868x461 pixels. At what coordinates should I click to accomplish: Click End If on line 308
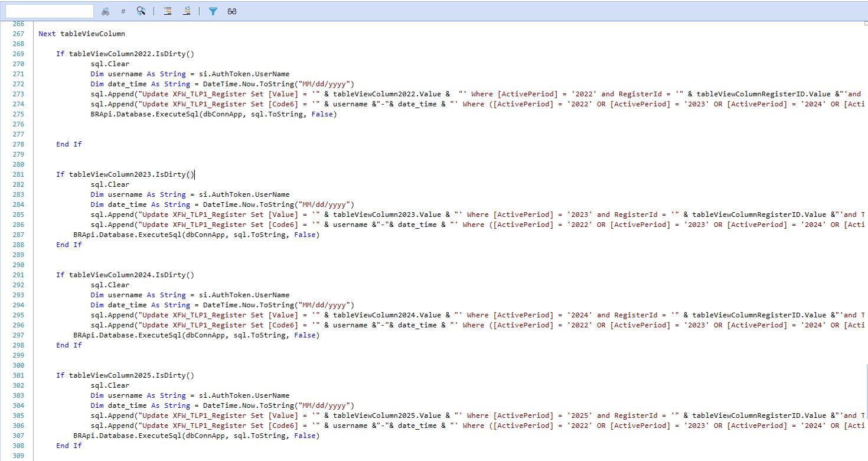pos(69,445)
